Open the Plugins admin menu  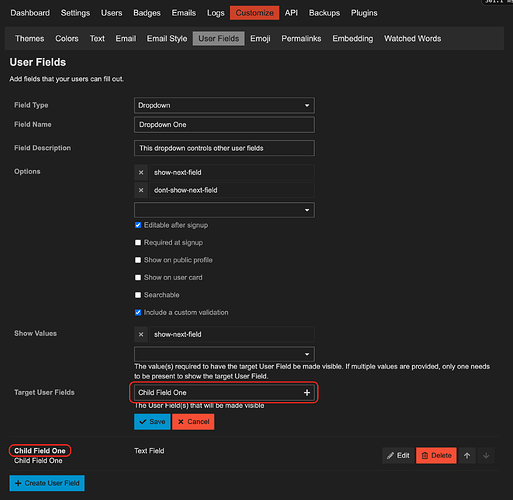coord(364,13)
